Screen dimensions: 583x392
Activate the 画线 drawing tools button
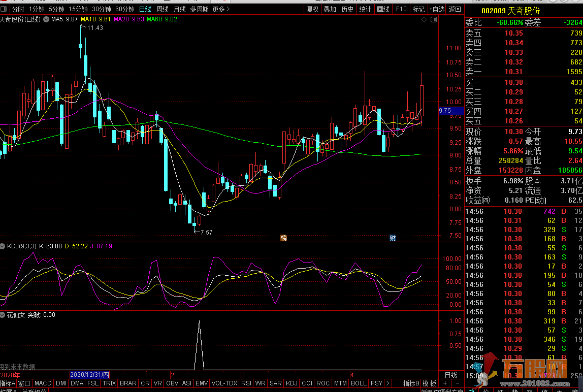[383, 9]
